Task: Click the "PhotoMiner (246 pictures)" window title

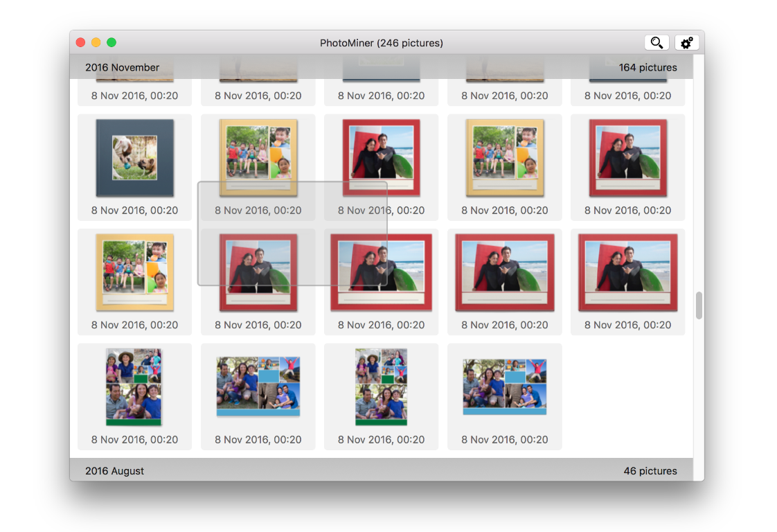Action: coord(381,43)
